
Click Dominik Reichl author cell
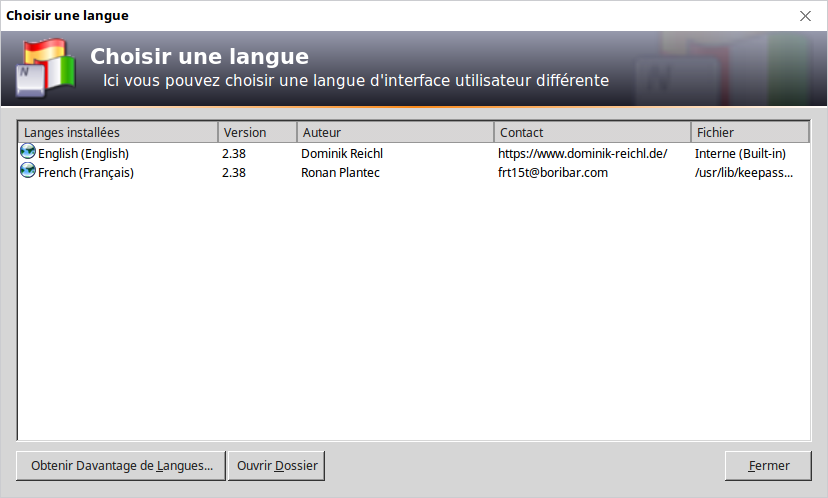click(342, 154)
